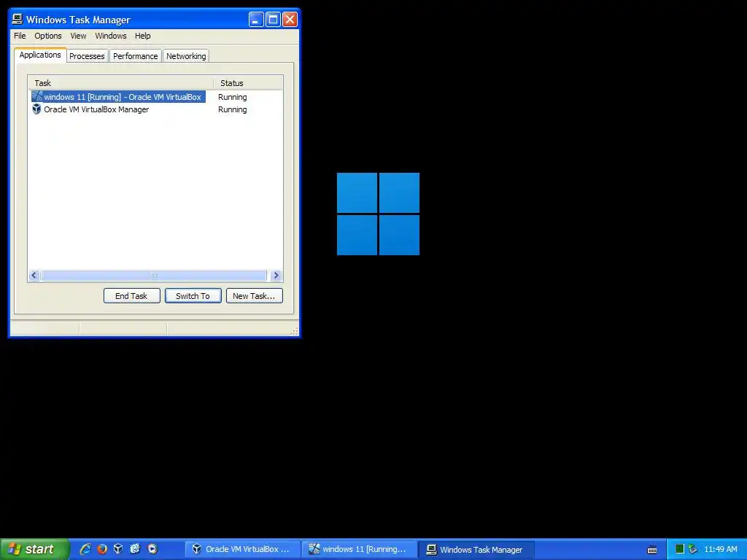The image size is (747, 560).
Task: Click the Running status of windows 11 VM
Action: 233,97
